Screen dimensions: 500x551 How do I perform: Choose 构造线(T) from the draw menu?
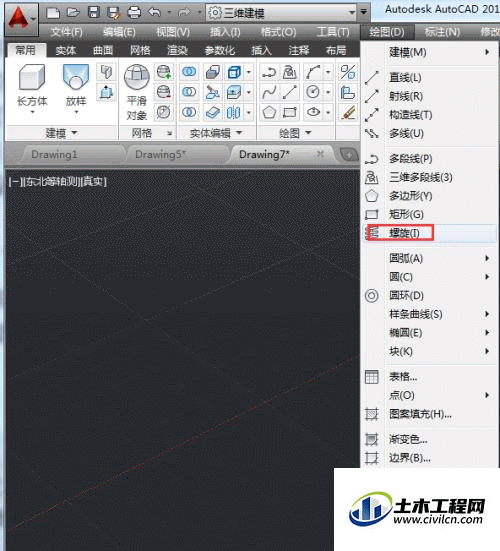[429, 115]
